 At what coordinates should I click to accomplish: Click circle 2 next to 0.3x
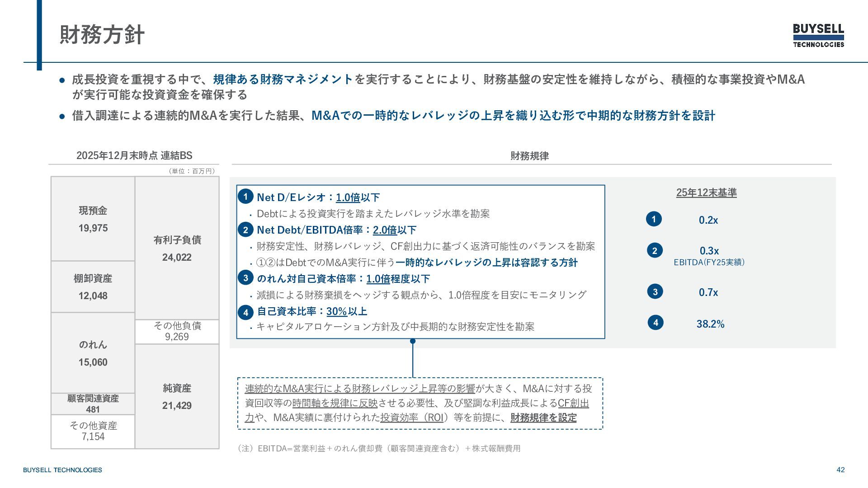[x=655, y=250]
